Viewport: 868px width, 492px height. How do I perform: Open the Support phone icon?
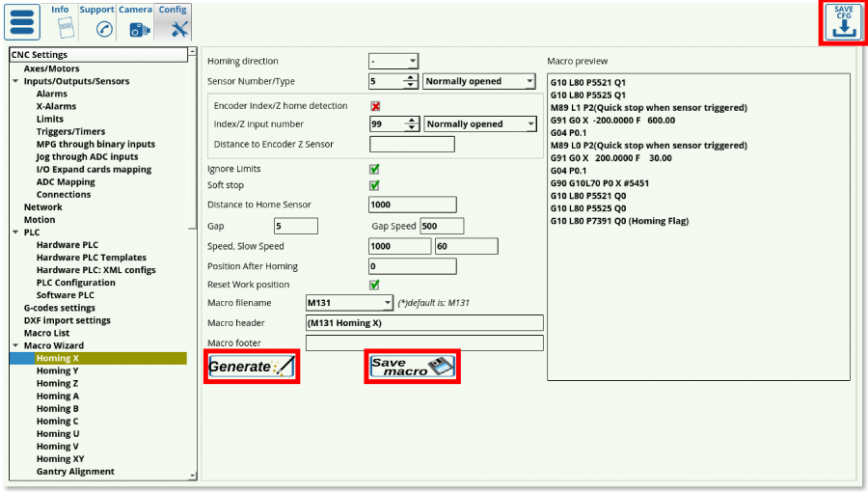[103, 29]
